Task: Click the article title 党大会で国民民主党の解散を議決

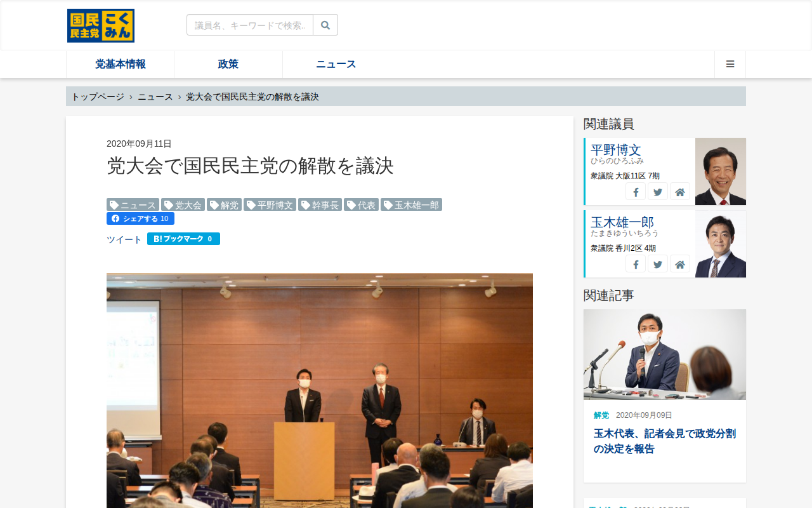Action: click(250, 166)
